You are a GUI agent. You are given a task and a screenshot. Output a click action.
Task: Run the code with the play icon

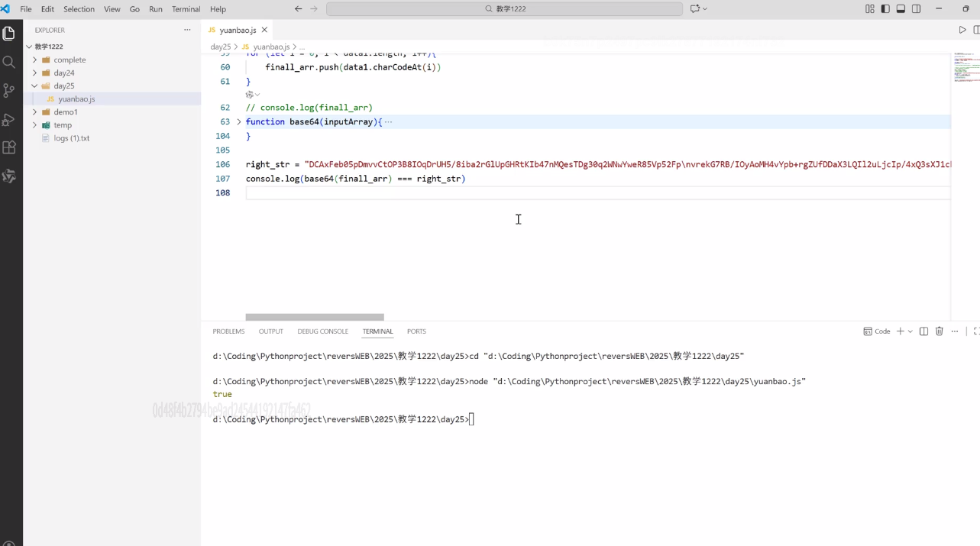coord(962,30)
